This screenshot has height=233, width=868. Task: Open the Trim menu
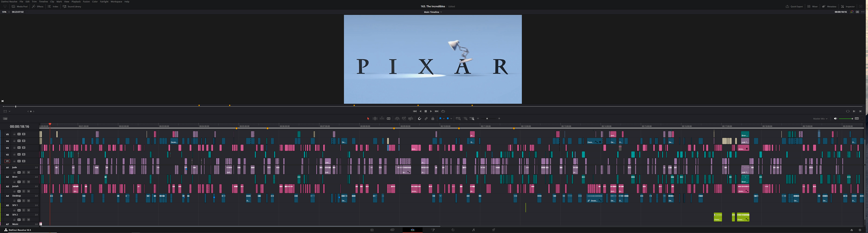coord(34,2)
